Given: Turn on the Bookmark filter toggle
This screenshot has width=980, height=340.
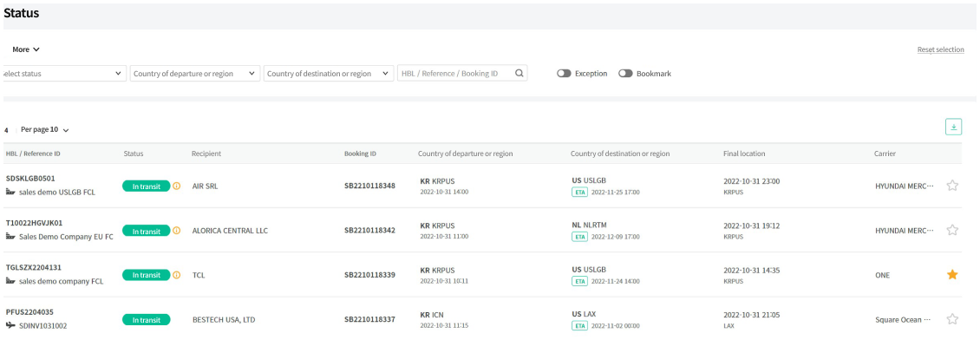Looking at the screenshot, I should point(625,73).
